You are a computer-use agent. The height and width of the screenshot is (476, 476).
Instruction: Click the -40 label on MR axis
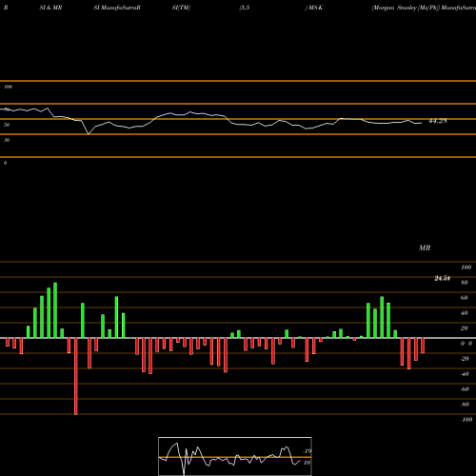pyautogui.click(x=465, y=374)
